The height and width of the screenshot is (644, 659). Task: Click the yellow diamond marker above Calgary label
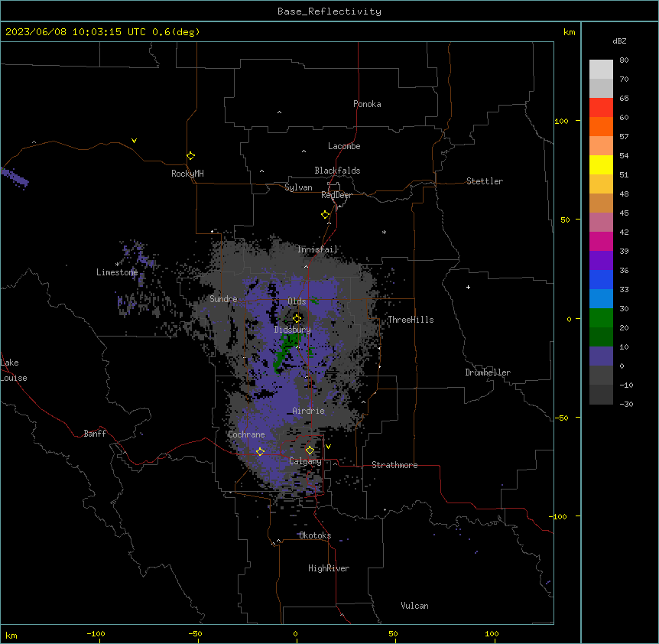tap(310, 450)
